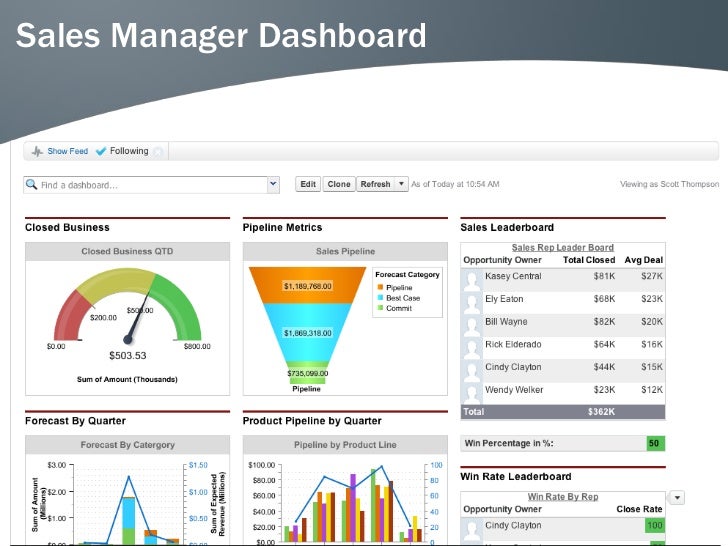Expand the Win Rate Leaderboard component menu arrow
This screenshot has width=728, height=546.
[677, 498]
